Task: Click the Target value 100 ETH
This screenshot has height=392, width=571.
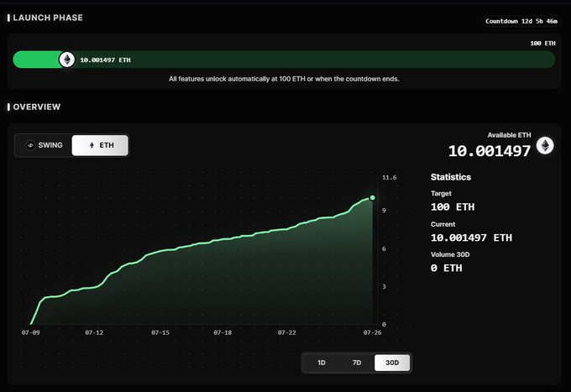Action: 453,207
